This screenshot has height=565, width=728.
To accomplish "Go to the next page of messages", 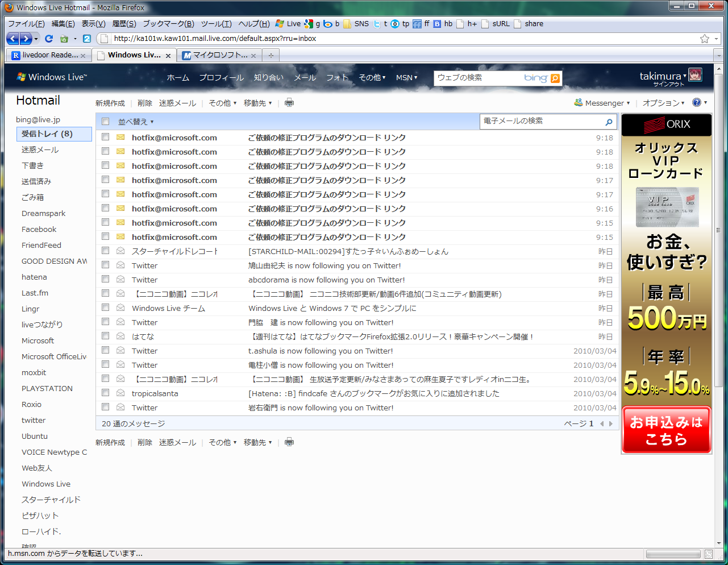I will (611, 423).
